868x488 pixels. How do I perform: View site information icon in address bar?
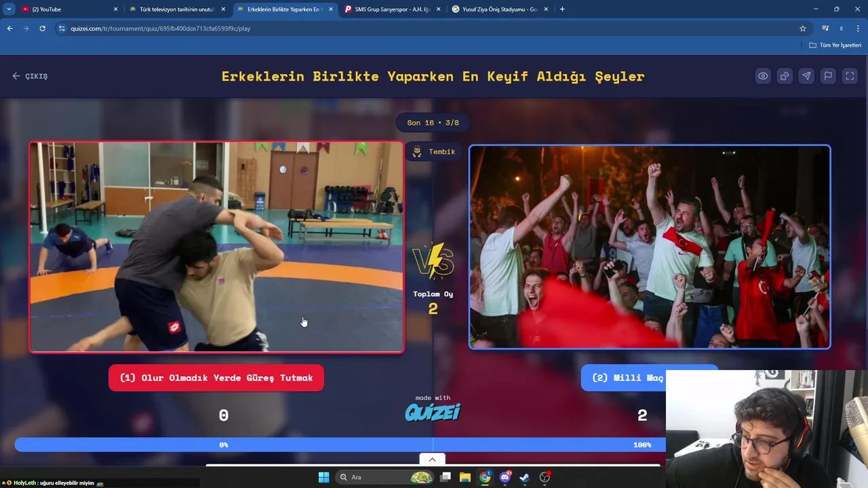click(62, 28)
